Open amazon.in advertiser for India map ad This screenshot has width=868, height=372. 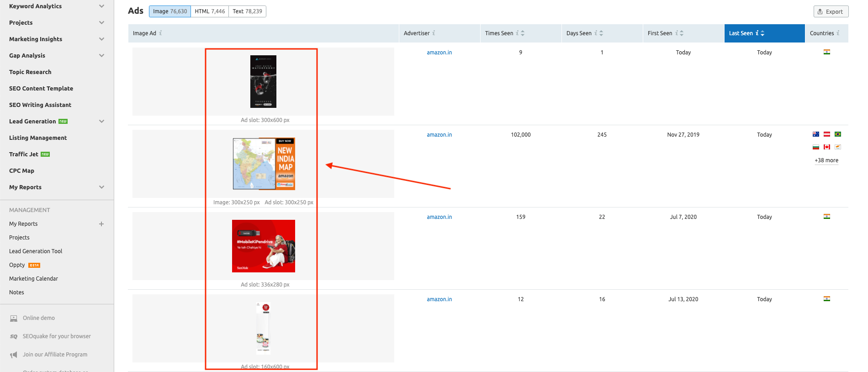[x=439, y=135]
